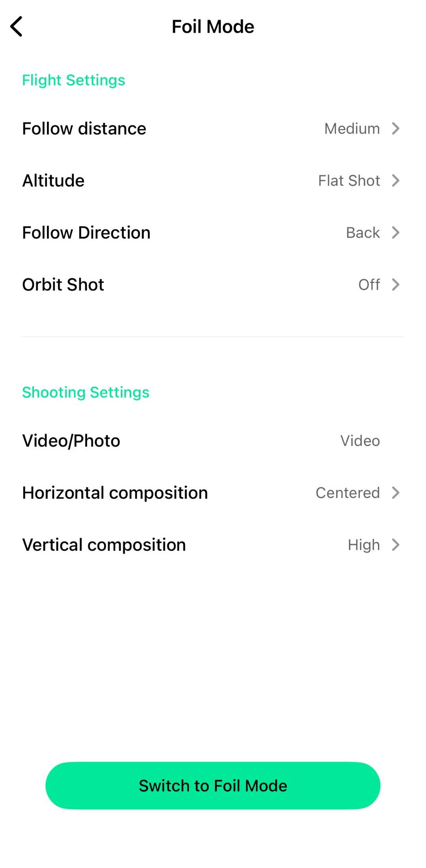Tap the Medium follow distance value
Image resolution: width=426 pixels, height=868 pixels.
(x=352, y=129)
